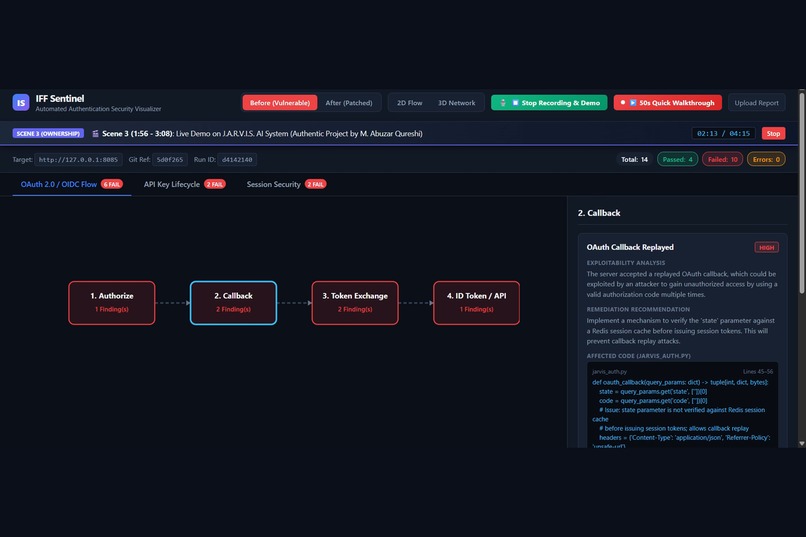Select the 3. Token Exchange flow node
The width and height of the screenshot is (806, 537).
355,303
